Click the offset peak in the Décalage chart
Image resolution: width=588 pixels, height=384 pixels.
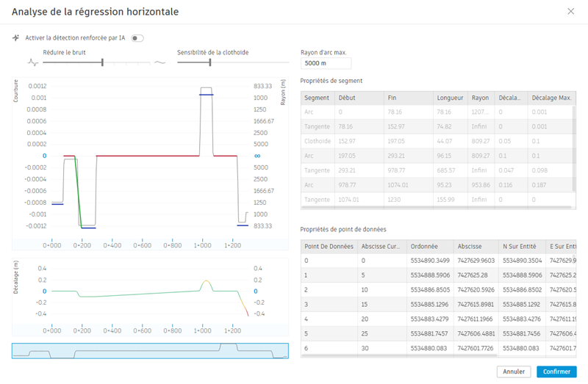[x=206, y=281]
